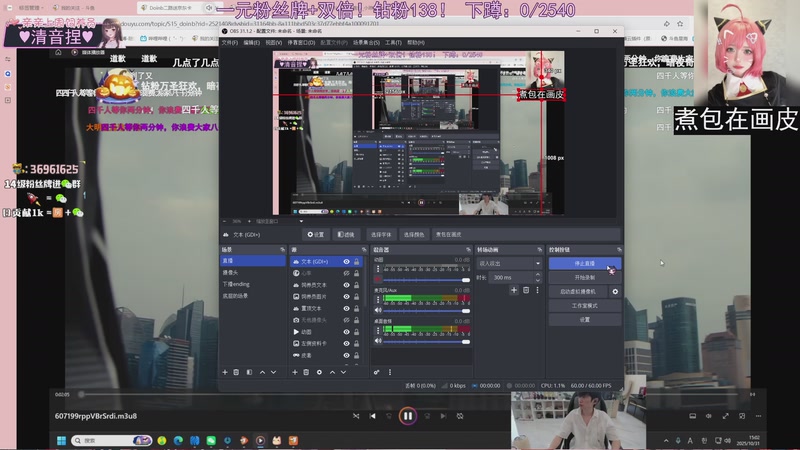Remove transition with trash icon

pos(526,290)
